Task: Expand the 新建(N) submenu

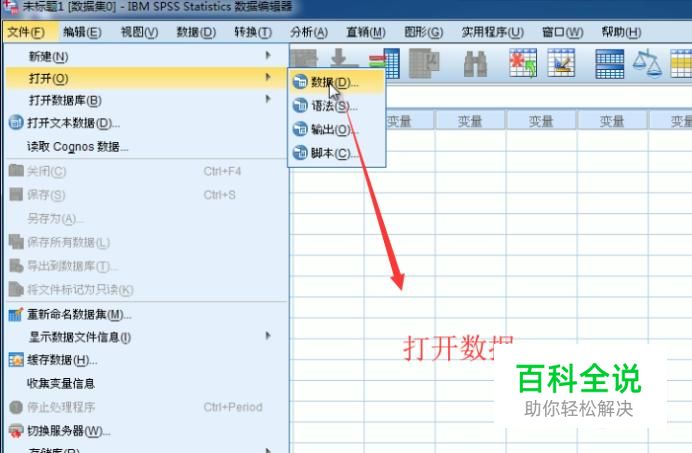Action: click(147, 56)
